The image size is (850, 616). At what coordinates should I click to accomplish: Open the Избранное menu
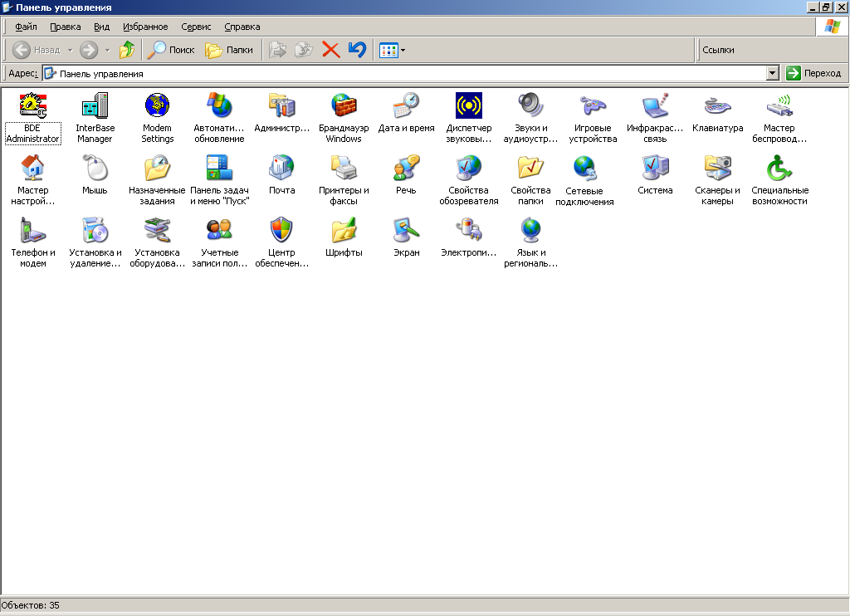[x=145, y=27]
